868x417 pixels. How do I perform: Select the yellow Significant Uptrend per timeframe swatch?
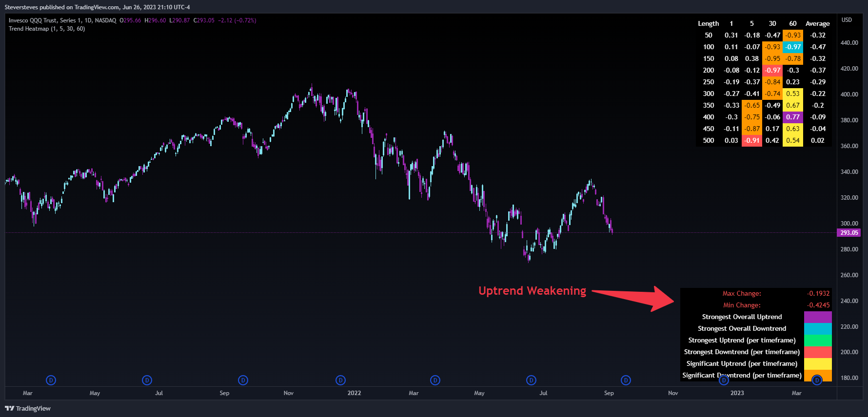point(818,363)
